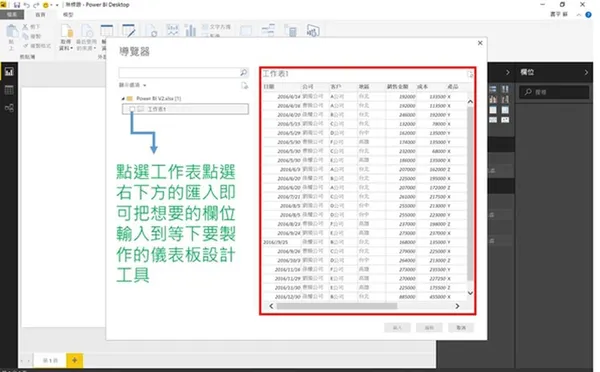600x372 pixels.
Task: Click the Copy icon in ribbon
Action: coord(25,36)
